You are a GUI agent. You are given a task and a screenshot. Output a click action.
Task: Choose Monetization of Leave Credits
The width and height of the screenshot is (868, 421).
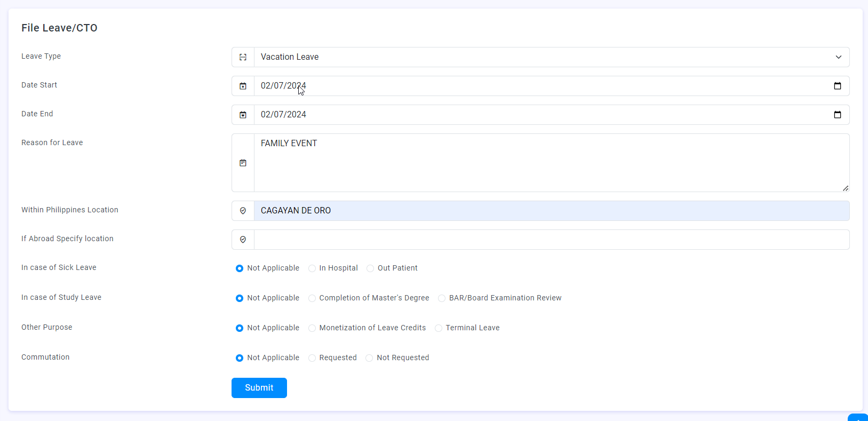tap(312, 328)
